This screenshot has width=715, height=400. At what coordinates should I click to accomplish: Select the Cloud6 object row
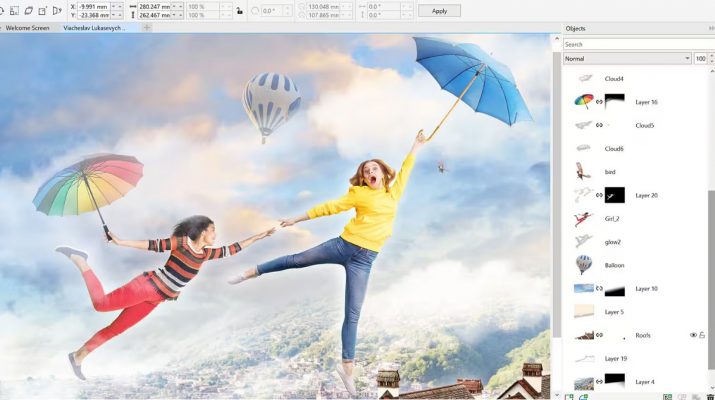click(634, 149)
